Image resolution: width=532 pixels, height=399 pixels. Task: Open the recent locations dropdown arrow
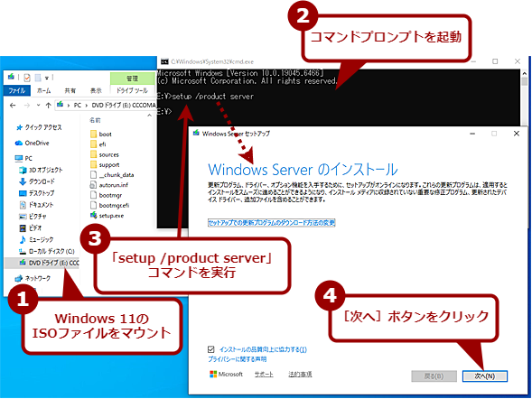[x=38, y=106]
